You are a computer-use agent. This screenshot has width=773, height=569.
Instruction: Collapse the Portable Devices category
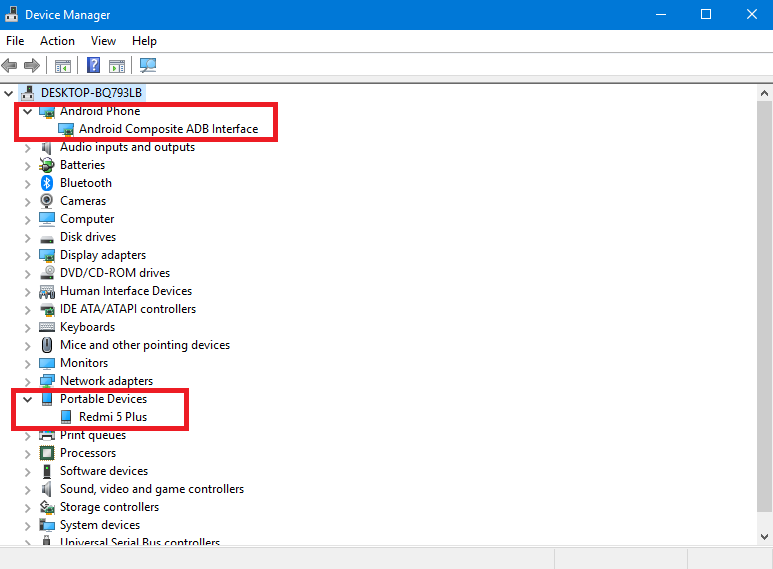[27, 399]
